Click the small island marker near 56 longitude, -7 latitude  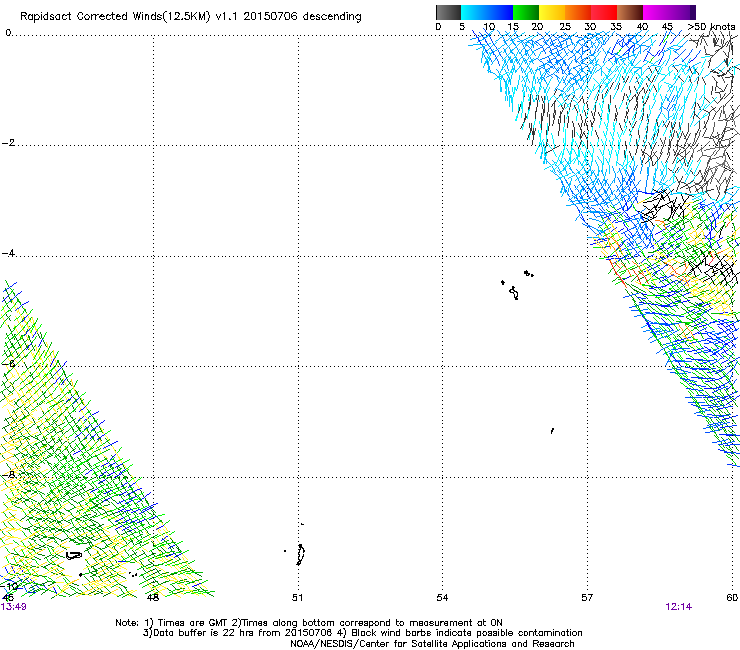[552, 431]
